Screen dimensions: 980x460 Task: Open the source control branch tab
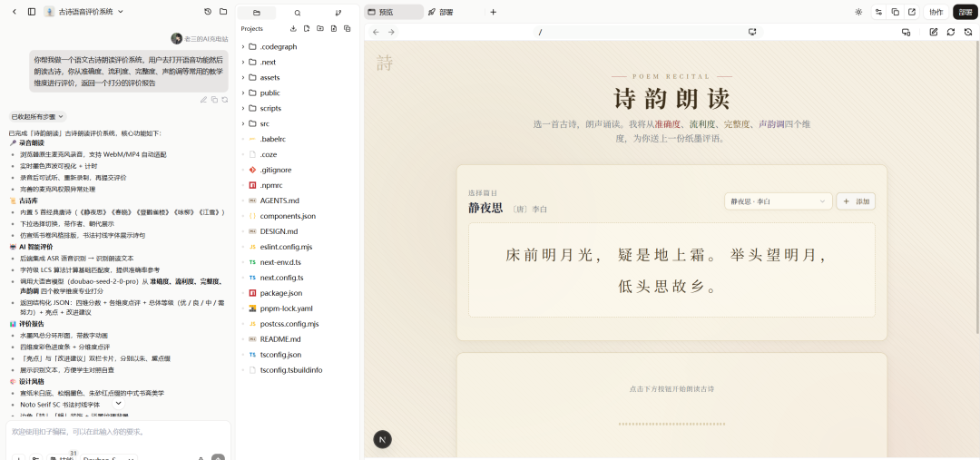click(x=338, y=13)
